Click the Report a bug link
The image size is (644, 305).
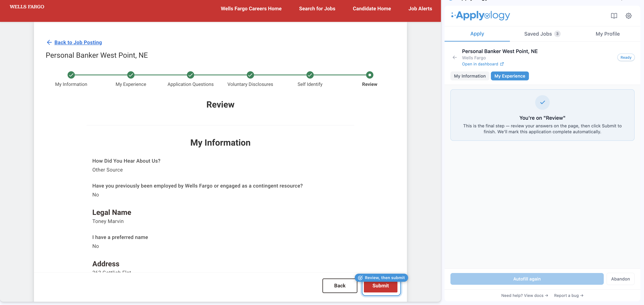click(569, 295)
